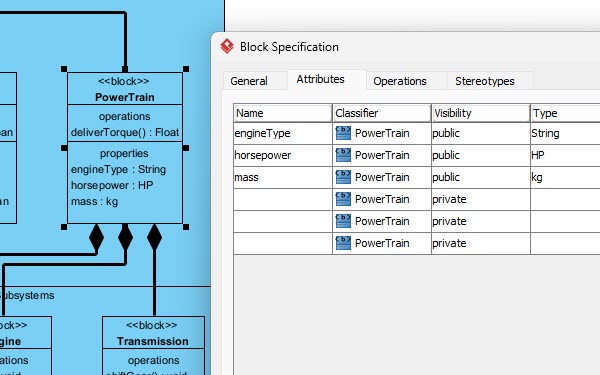Screen dimensions: 600x375
Task: Click the operations compartment label in PowerTrain
Action: (124, 116)
